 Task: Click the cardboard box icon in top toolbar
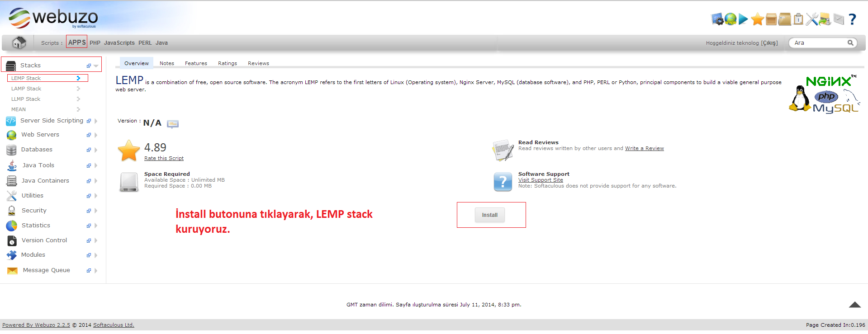pyautogui.click(x=785, y=19)
